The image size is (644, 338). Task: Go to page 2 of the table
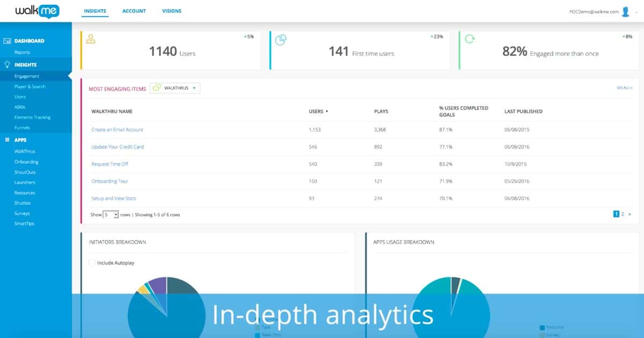623,214
